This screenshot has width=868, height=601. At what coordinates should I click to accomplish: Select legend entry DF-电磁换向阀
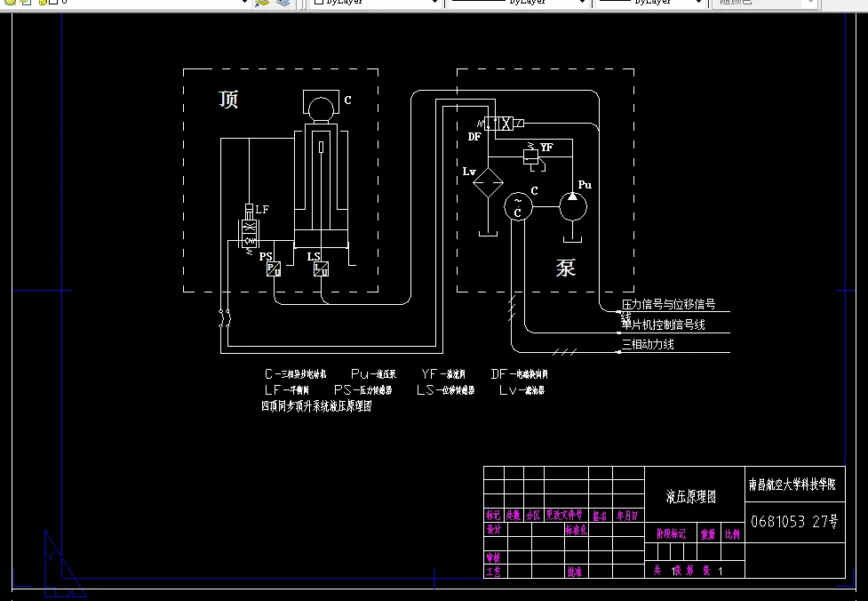[x=519, y=374]
